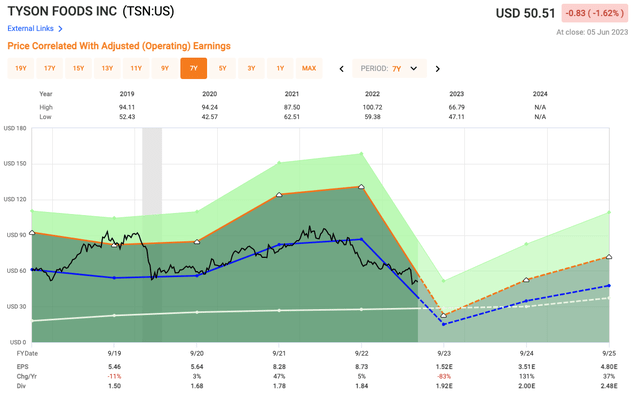Click the white dividend line point at 9/20
This screenshot has height=394, width=640.
[197, 312]
